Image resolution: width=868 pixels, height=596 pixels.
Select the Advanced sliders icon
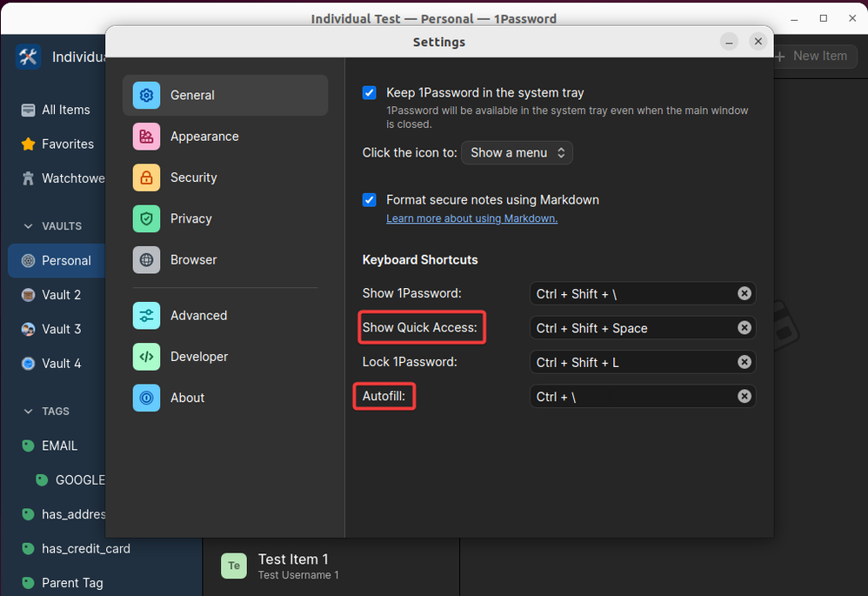click(x=146, y=316)
